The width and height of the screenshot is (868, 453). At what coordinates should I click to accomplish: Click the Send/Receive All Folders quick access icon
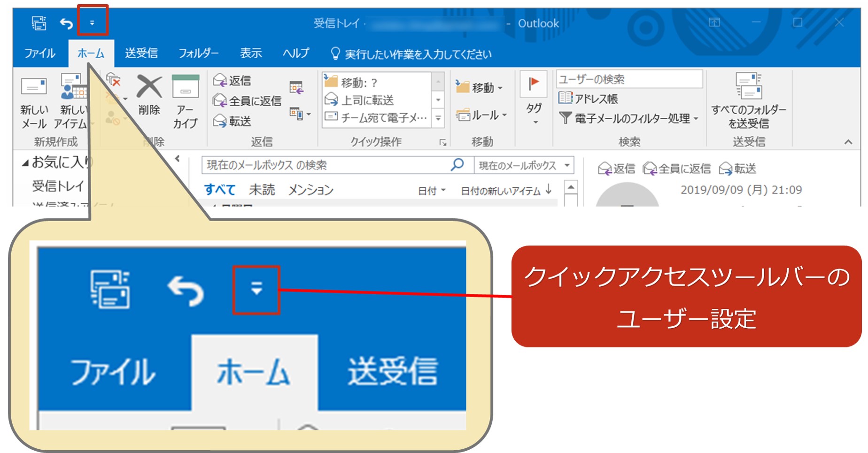click(x=39, y=23)
